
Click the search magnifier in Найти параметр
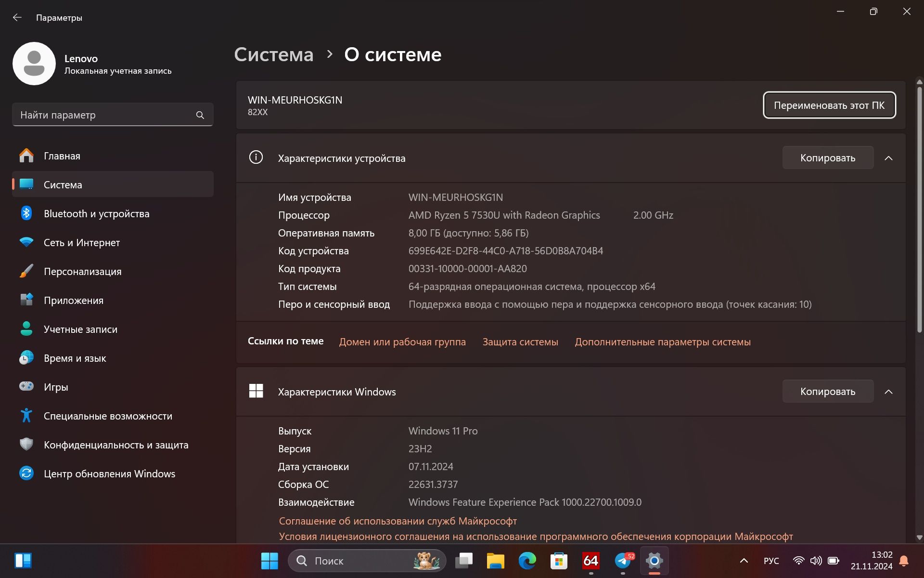tap(200, 115)
